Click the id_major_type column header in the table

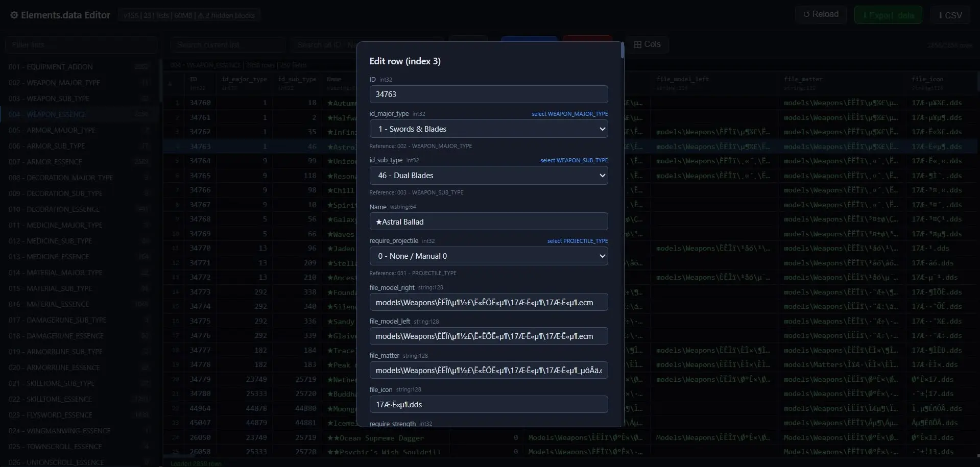click(245, 83)
